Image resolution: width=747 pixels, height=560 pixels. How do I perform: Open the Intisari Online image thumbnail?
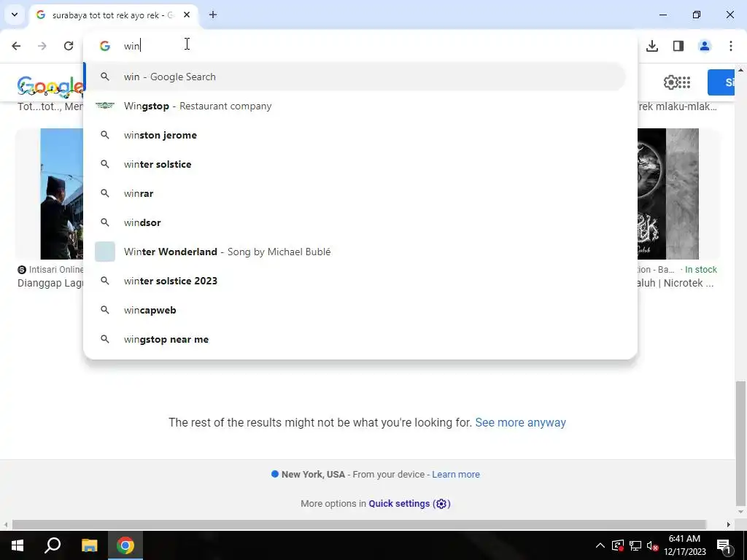pyautogui.click(x=62, y=194)
